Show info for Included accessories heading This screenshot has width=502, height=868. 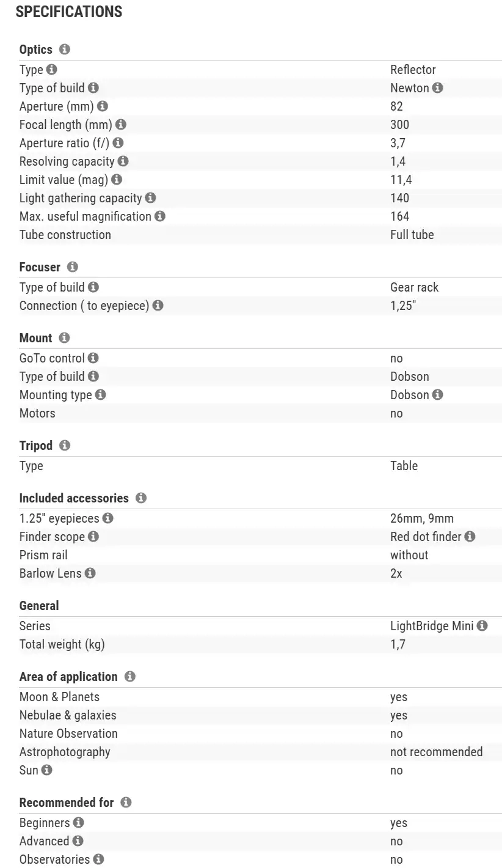click(141, 498)
